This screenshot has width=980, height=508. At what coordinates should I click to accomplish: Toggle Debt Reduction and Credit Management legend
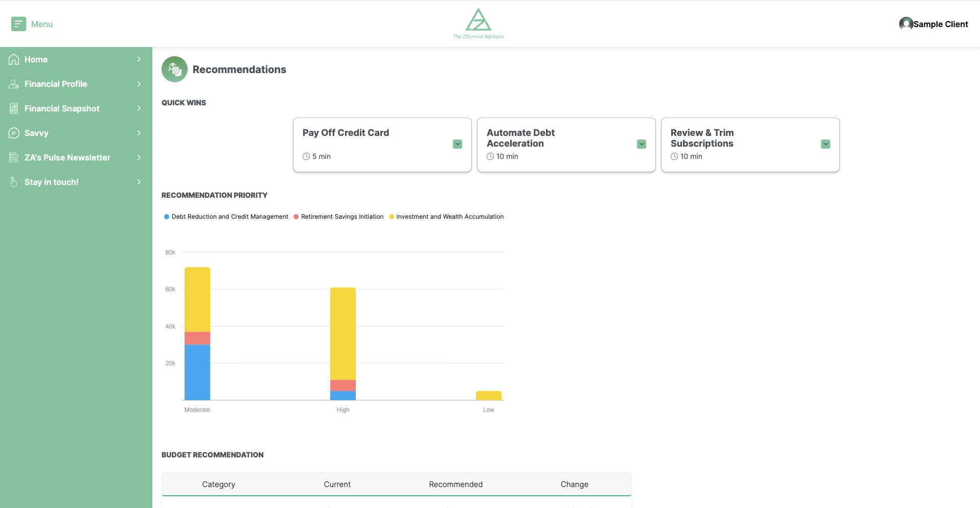(226, 217)
